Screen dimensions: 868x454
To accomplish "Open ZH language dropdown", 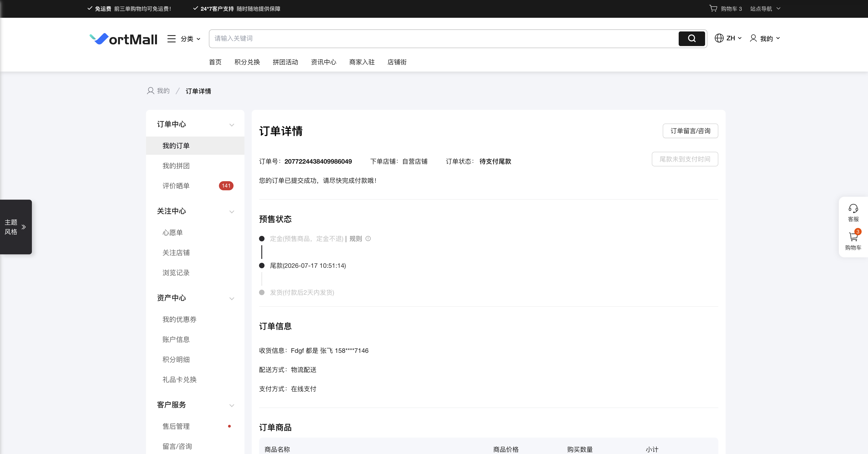I will (x=734, y=38).
